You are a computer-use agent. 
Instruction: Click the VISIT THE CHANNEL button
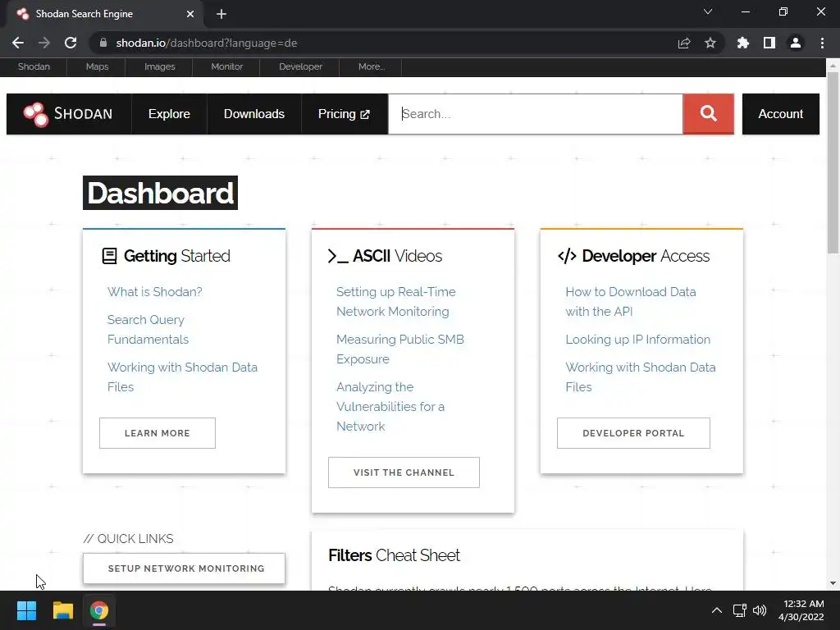click(x=404, y=472)
